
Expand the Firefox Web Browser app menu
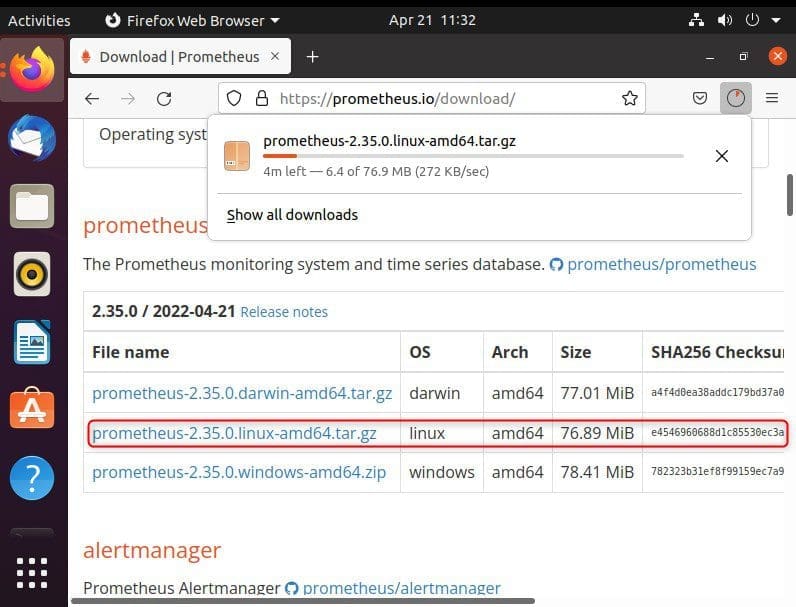(190, 20)
